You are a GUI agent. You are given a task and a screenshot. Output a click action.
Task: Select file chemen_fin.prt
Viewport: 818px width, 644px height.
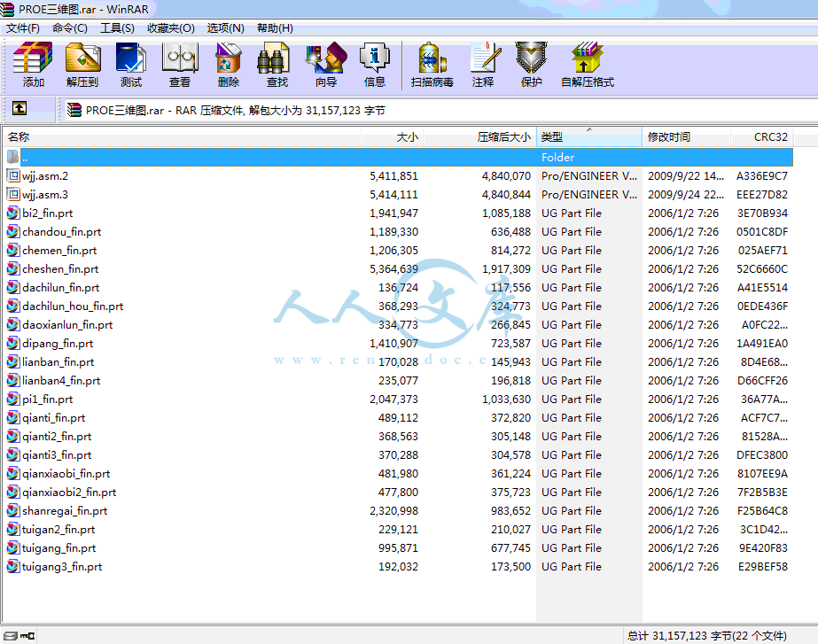[59, 251]
